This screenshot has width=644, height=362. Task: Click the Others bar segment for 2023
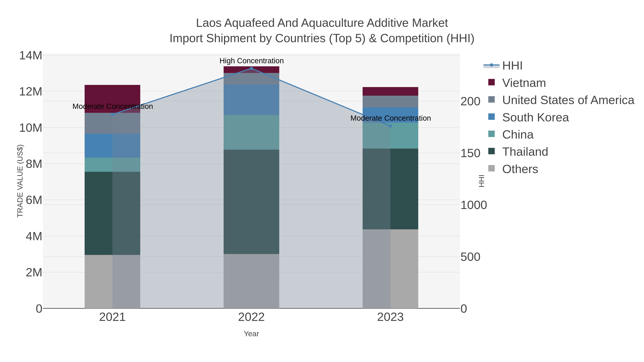coord(391,269)
